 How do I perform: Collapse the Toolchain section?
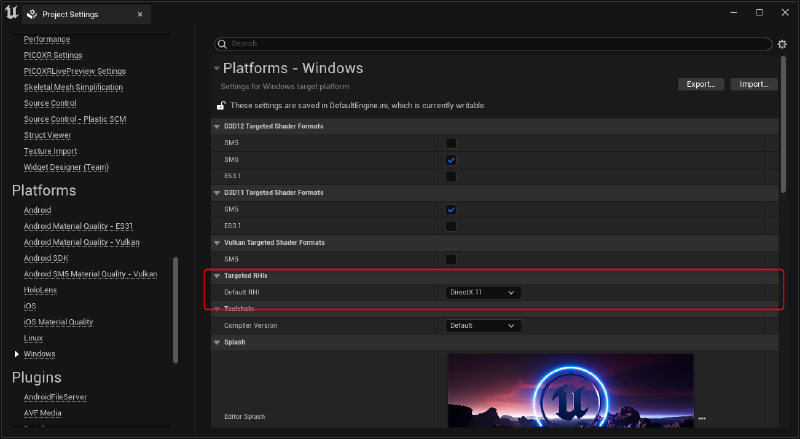217,309
